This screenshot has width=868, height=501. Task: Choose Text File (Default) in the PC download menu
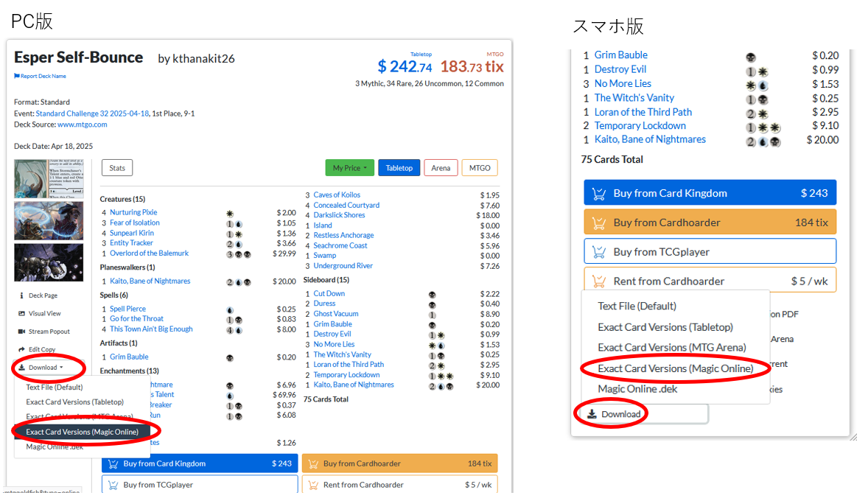(x=55, y=388)
